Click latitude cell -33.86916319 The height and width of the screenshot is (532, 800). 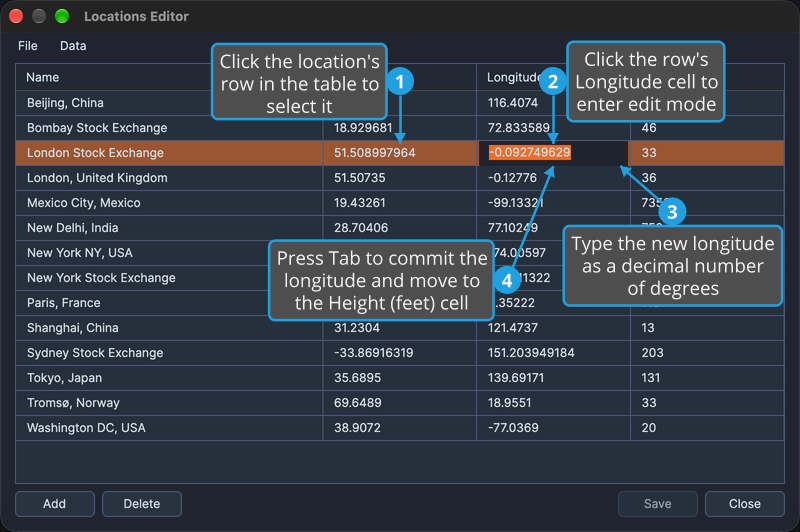(400, 353)
